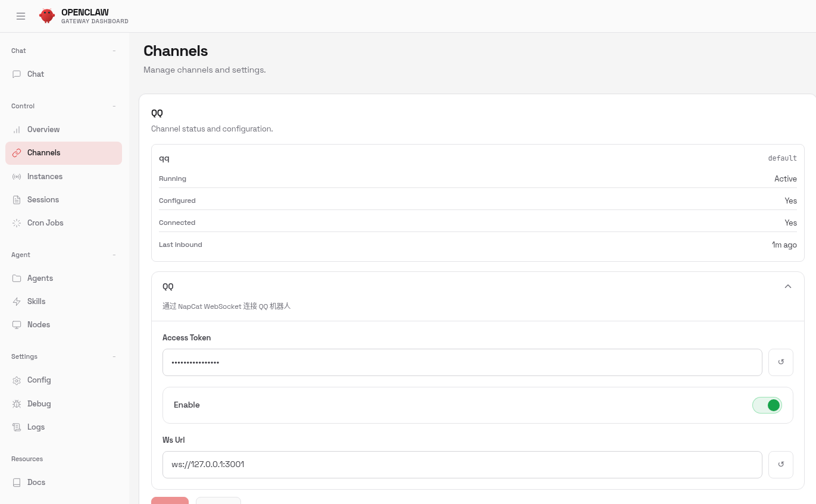This screenshot has width=816, height=504.
Task: Open the Skills page
Action: pyautogui.click(x=64, y=302)
